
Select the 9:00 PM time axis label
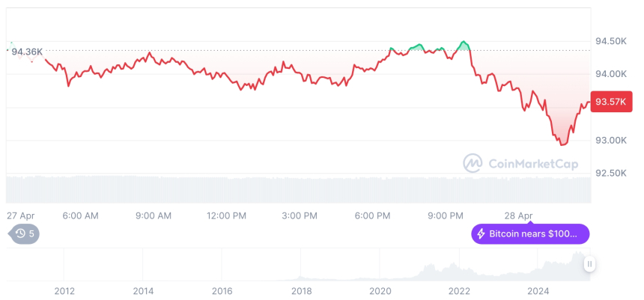tap(446, 215)
